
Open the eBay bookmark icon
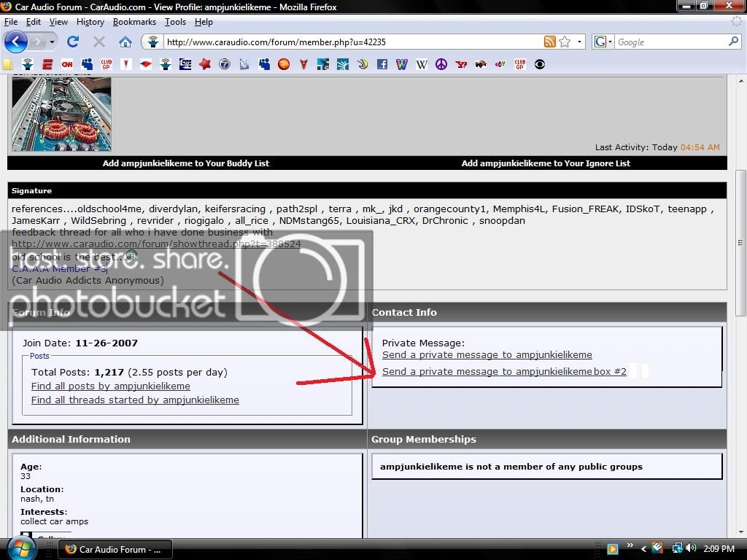pos(500,64)
